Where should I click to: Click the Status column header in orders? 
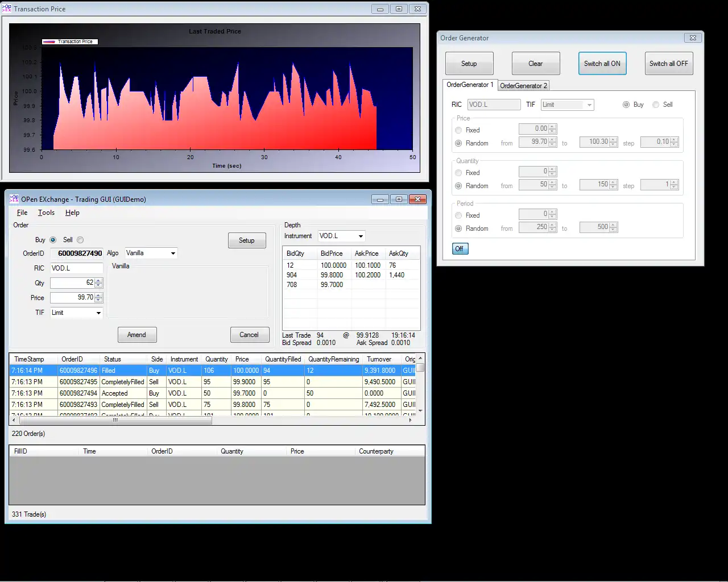[x=123, y=359]
